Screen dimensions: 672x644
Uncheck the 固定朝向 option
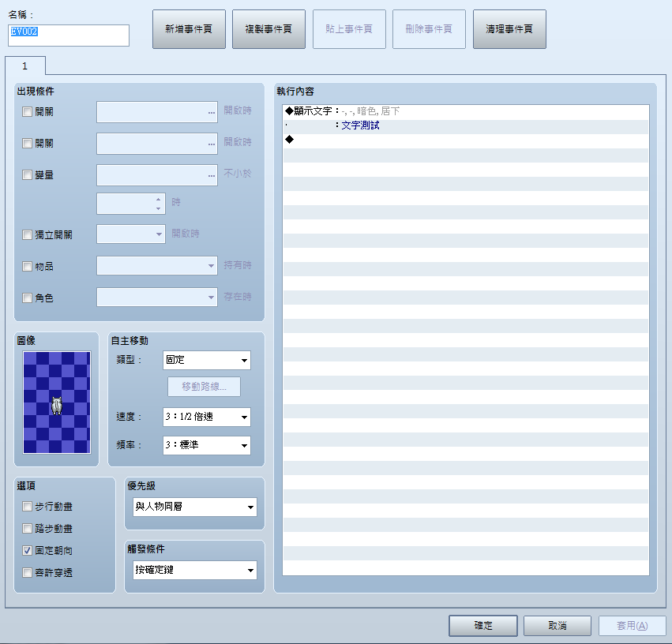27,551
